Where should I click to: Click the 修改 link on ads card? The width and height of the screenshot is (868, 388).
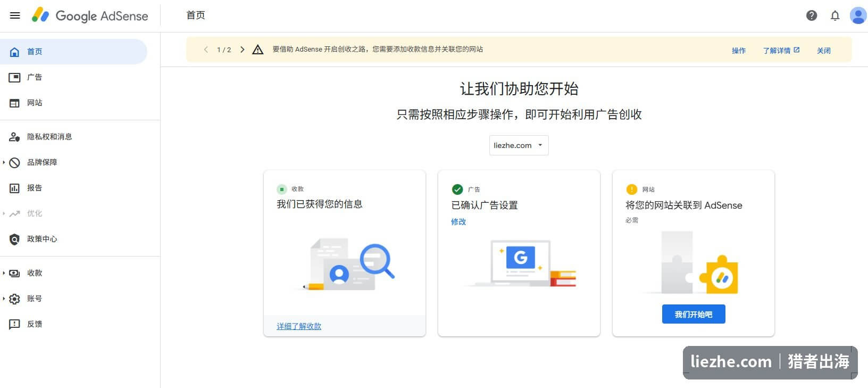click(x=458, y=221)
